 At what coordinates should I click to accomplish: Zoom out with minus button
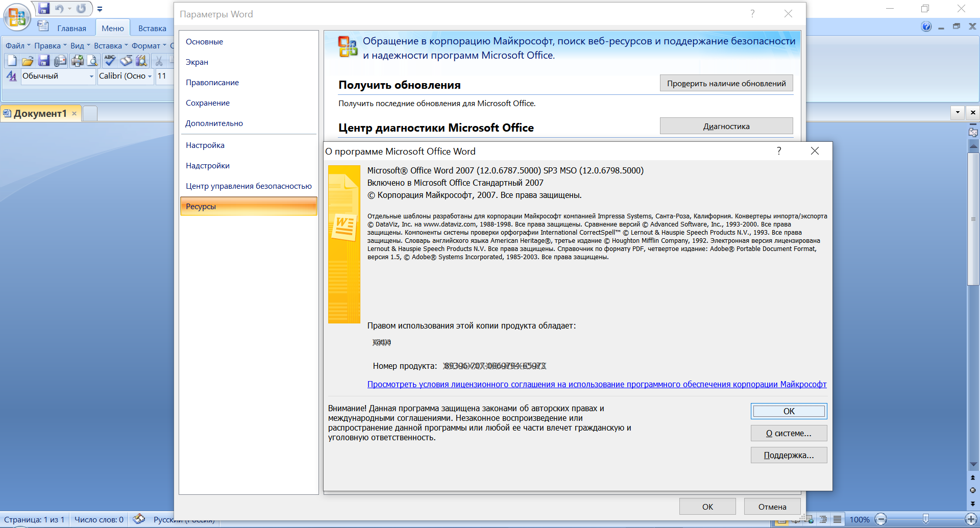pyautogui.click(x=880, y=519)
